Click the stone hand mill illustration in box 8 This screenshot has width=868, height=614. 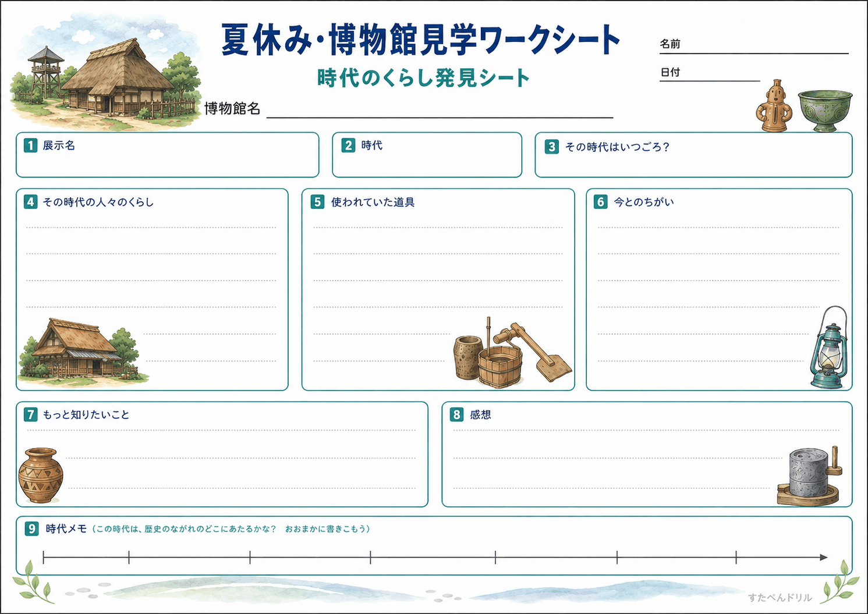click(x=809, y=476)
